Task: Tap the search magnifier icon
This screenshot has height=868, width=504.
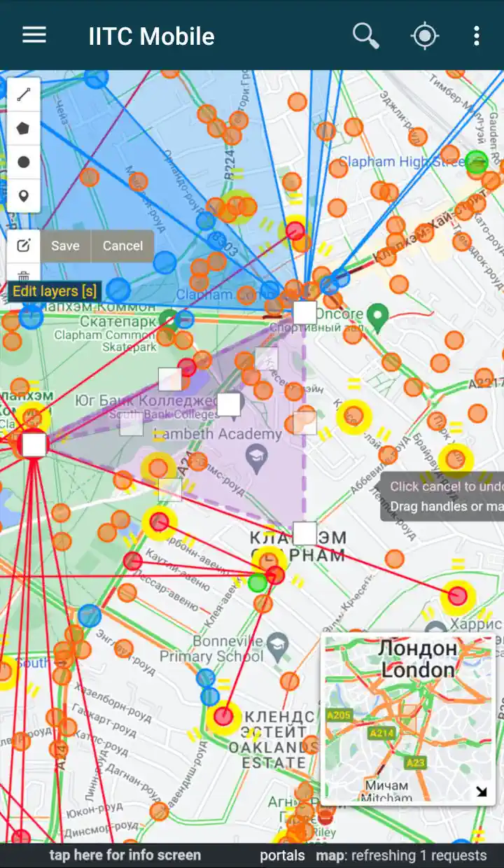Action: tap(365, 36)
